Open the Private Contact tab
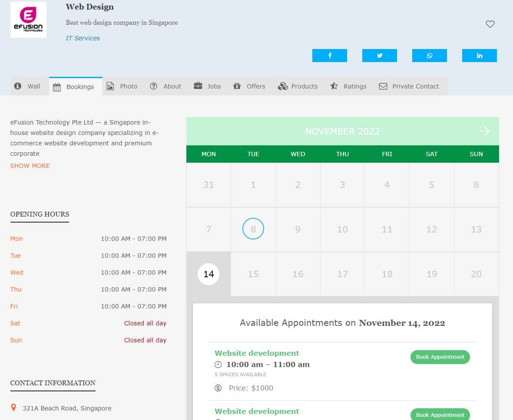Viewport: 513px width, 420px height. coord(409,86)
